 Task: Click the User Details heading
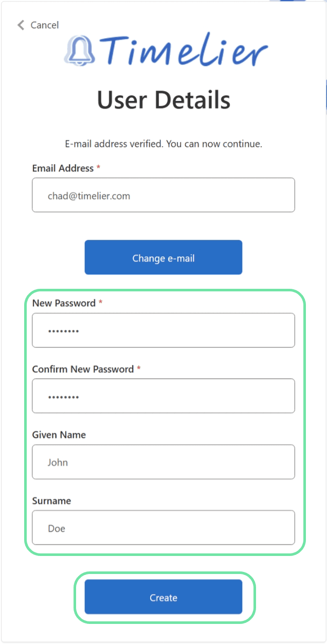pyautogui.click(x=164, y=99)
